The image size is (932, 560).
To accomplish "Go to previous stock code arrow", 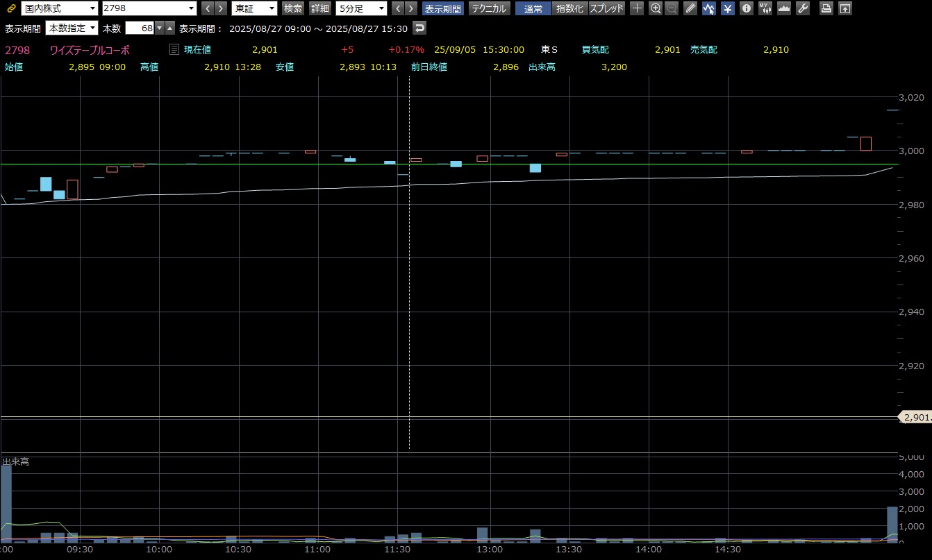I will click(x=208, y=8).
